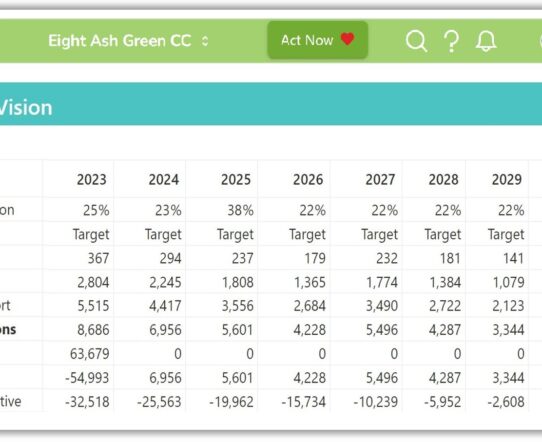542x442 pixels.
Task: Select the -54,993 cell under 2023
Action: point(87,378)
